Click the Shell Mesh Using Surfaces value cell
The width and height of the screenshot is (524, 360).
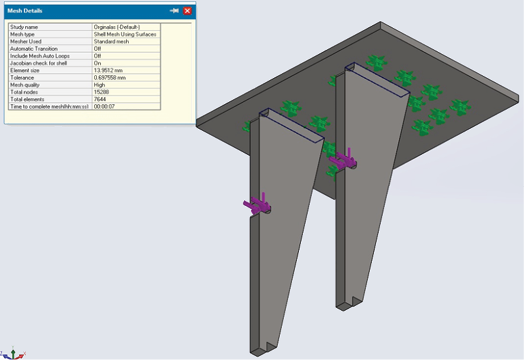(126, 34)
